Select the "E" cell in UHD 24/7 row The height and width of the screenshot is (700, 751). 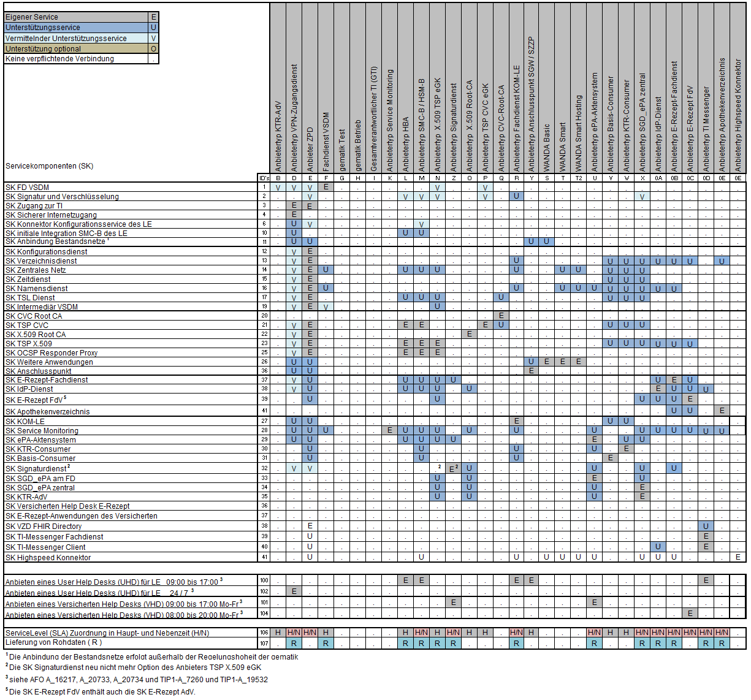coord(294,592)
